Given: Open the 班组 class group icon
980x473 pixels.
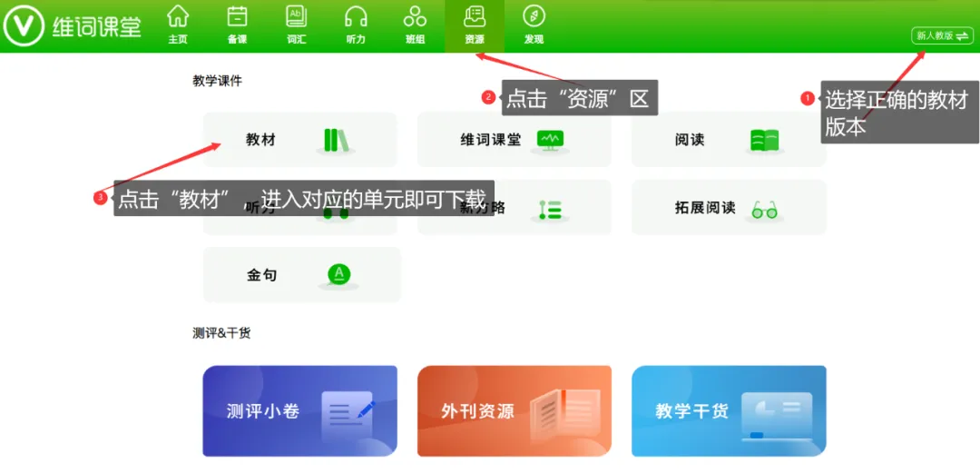Looking at the screenshot, I should (415, 16).
